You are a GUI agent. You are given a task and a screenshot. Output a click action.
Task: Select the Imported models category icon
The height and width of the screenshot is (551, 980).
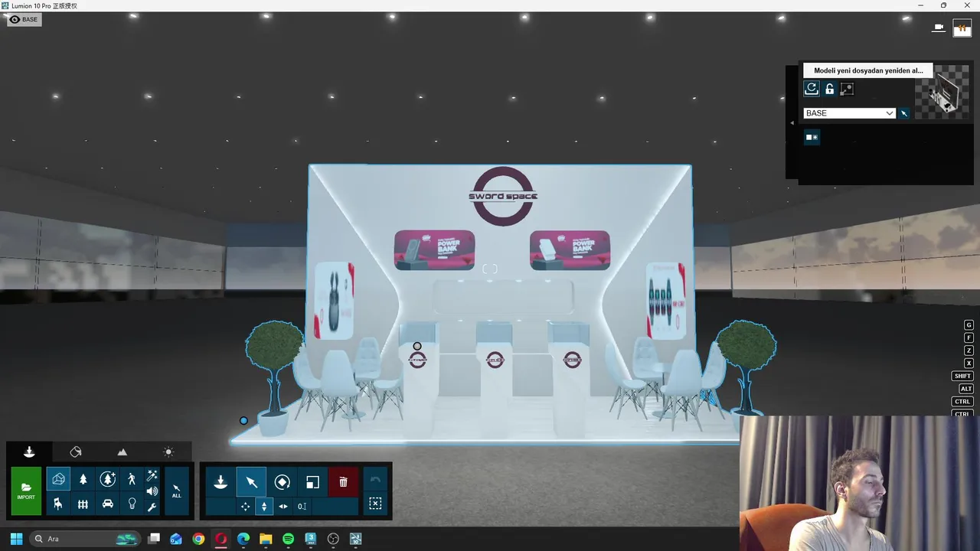point(59,479)
